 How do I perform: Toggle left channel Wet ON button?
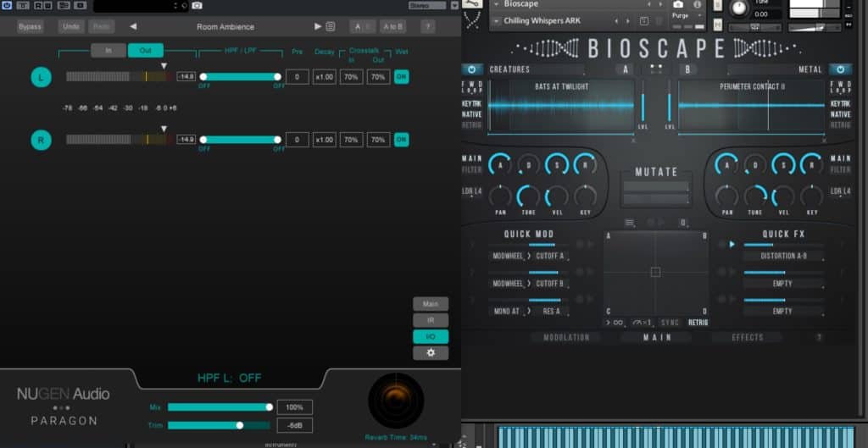(x=401, y=77)
